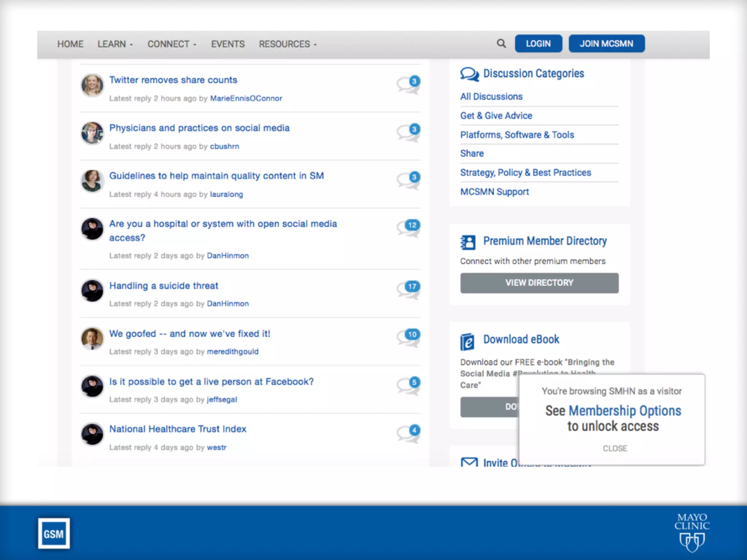Dismiss the visitor popup with CLOSE
Screen dimensions: 747x560
(615, 448)
